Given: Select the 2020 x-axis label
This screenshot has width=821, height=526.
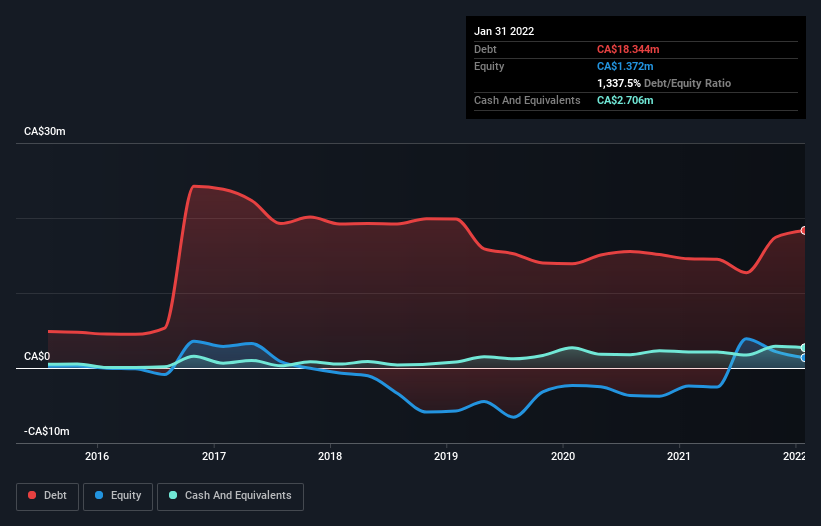Looking at the screenshot, I should pos(563,456).
